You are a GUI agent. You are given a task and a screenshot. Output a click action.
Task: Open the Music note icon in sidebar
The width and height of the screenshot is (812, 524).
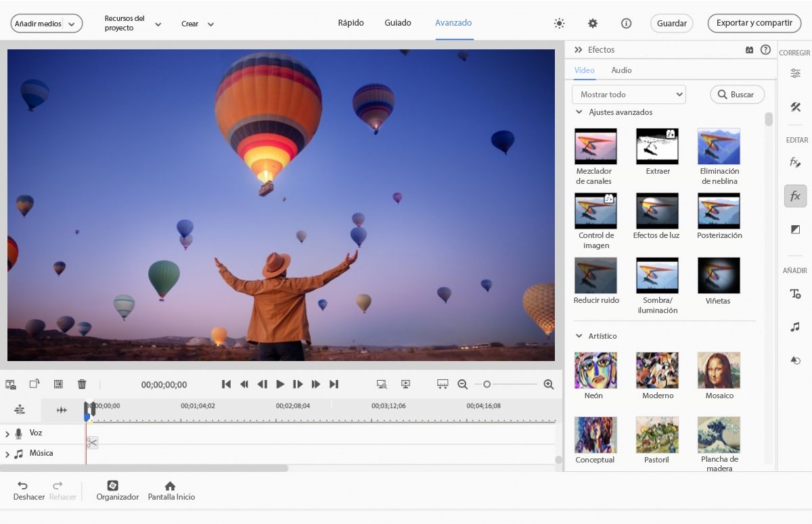(x=795, y=327)
